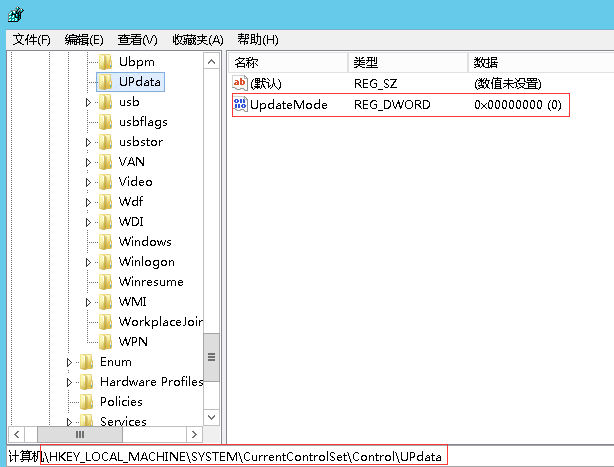Click the Winlogon folder icon
Viewport: 614px width, 467px height.
coord(106,262)
